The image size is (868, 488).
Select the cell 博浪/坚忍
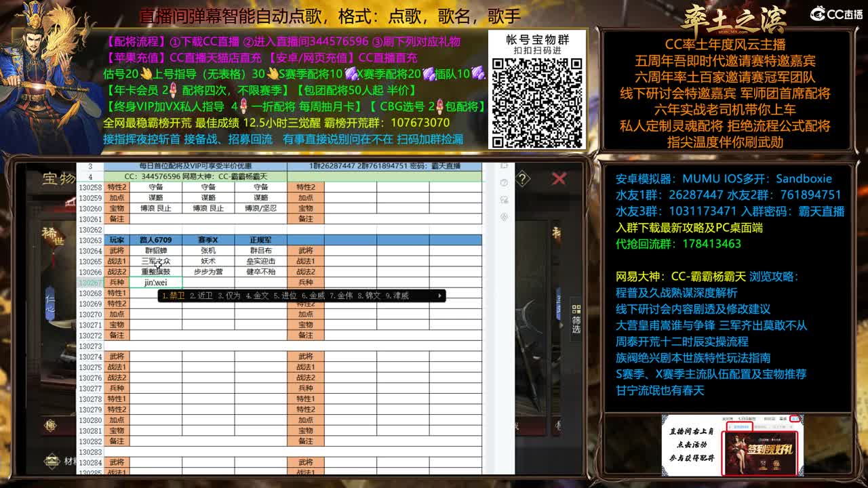pos(260,208)
